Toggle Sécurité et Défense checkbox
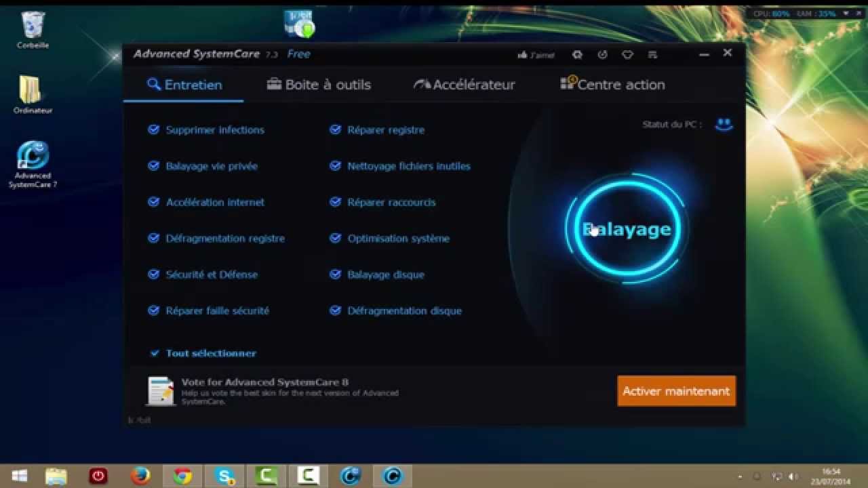This screenshot has height=488, width=868. point(153,274)
